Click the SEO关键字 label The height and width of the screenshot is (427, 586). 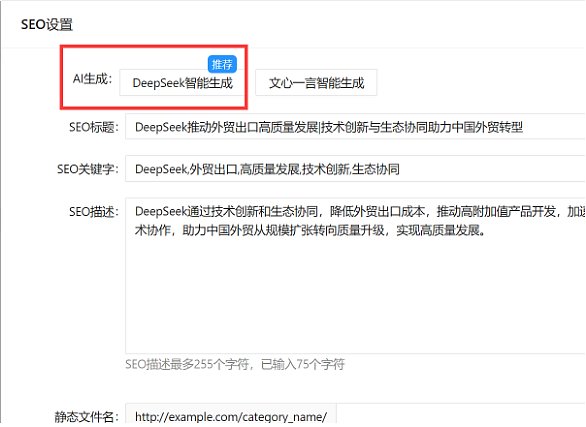point(87,169)
